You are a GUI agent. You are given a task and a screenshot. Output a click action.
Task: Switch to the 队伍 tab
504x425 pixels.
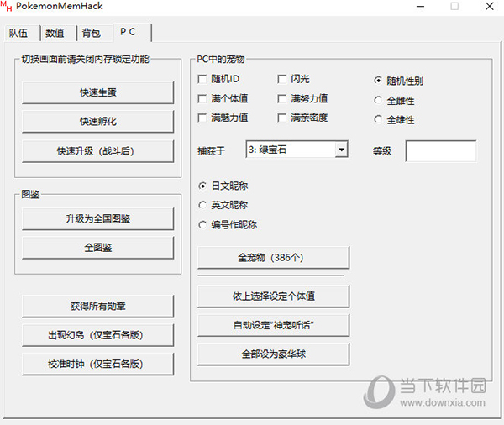[21, 33]
